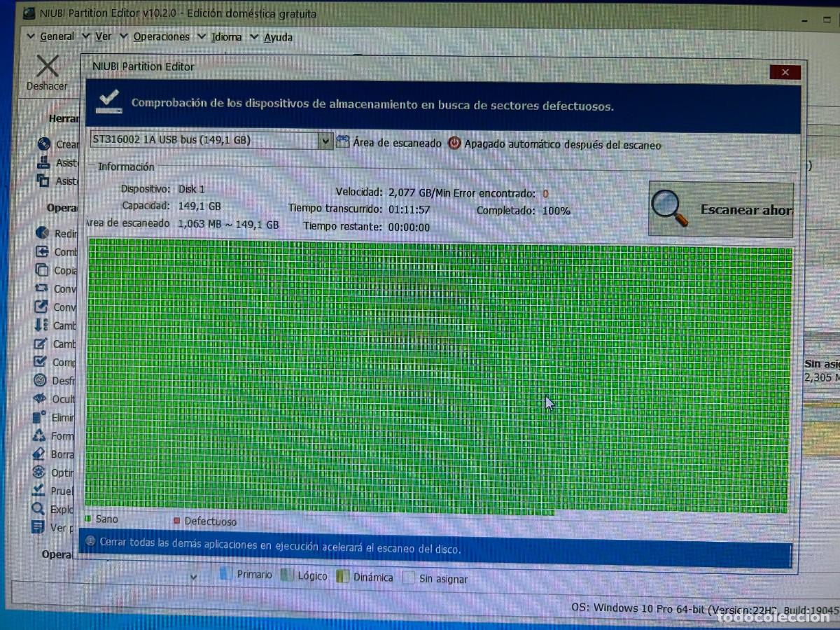Click the Tiempo restante value 00:00:00

(x=409, y=227)
